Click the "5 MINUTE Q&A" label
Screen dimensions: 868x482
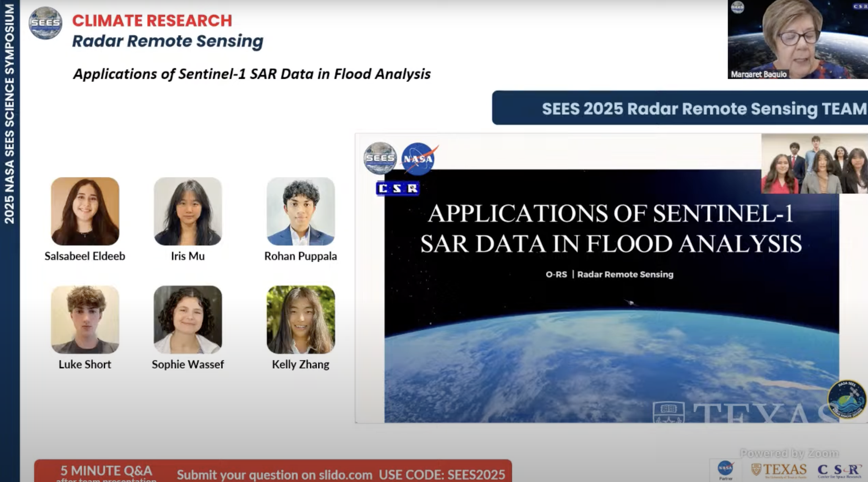pyautogui.click(x=106, y=471)
